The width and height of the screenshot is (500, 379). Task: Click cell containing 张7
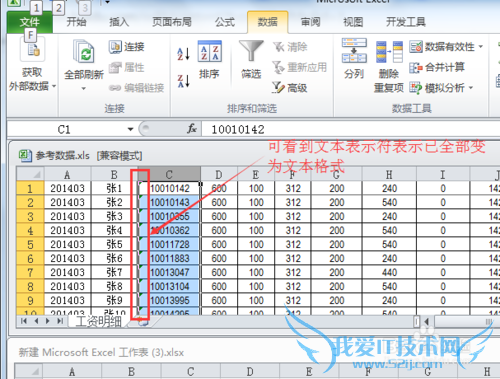point(114,273)
